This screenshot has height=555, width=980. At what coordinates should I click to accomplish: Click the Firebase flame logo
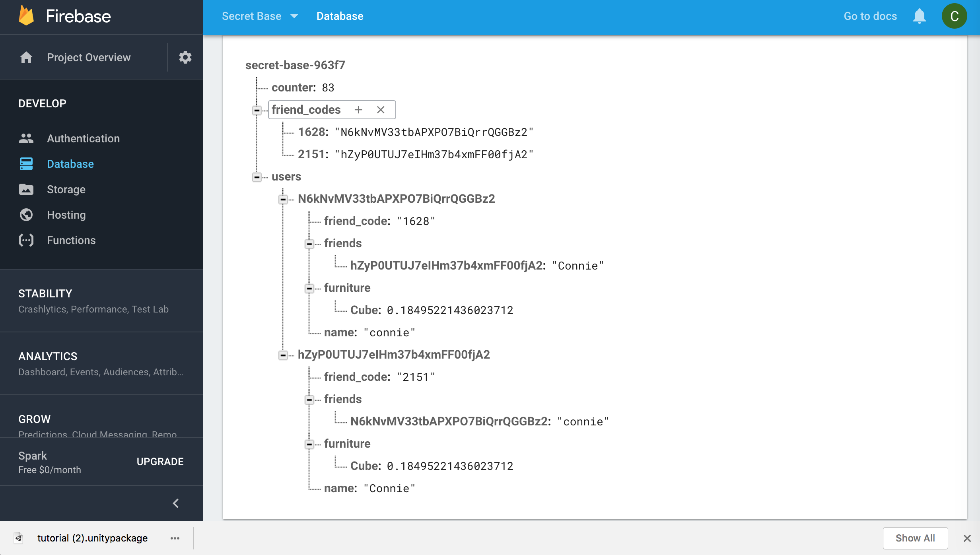(26, 16)
